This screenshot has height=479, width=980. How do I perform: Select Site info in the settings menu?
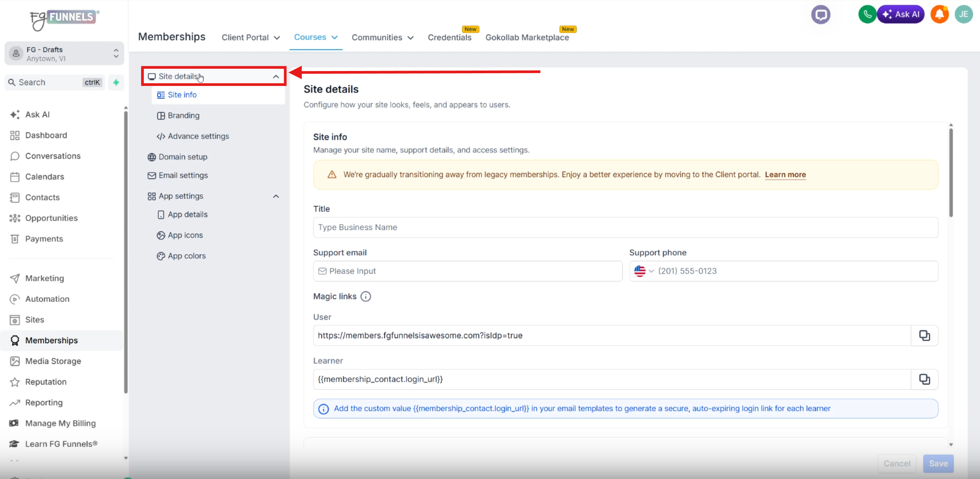pos(218,95)
